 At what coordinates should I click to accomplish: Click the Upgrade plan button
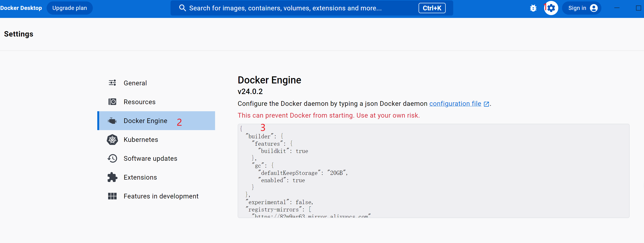tap(69, 8)
